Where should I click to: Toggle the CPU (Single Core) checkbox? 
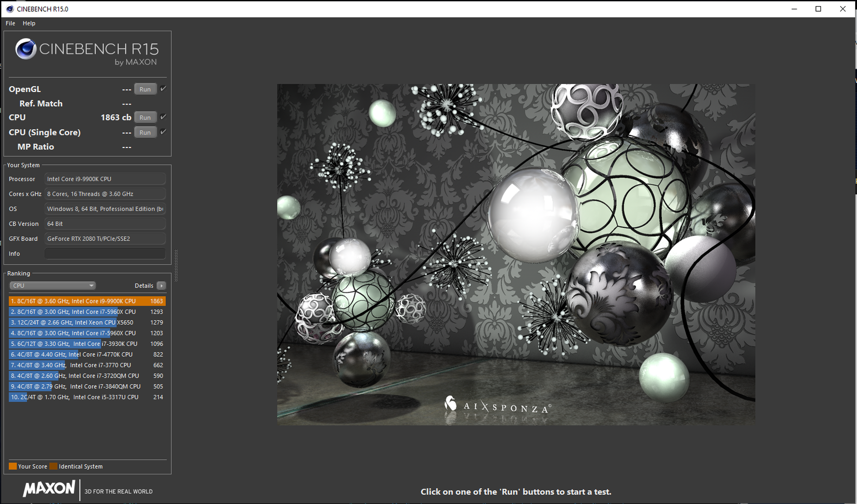163,132
